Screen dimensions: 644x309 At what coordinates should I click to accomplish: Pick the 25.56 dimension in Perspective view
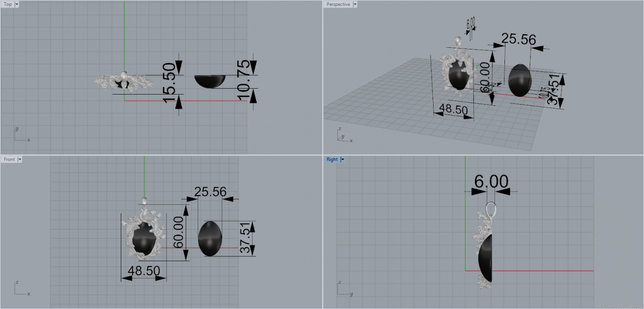(x=518, y=39)
